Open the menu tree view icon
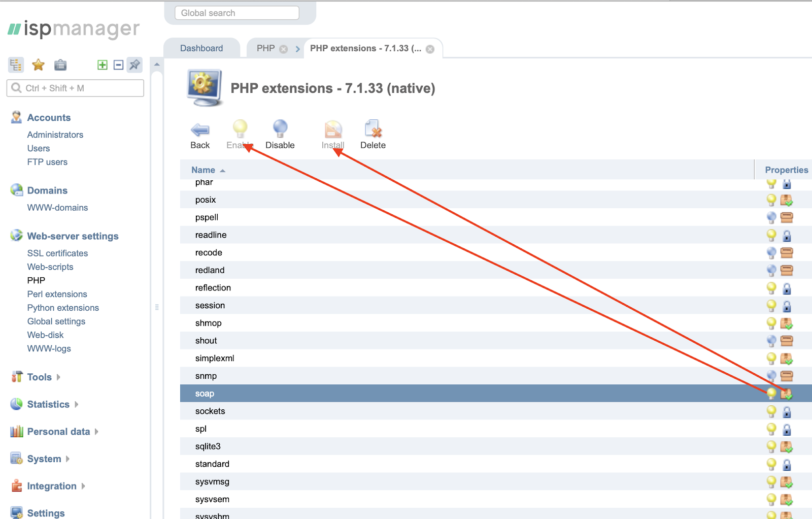 coord(16,65)
